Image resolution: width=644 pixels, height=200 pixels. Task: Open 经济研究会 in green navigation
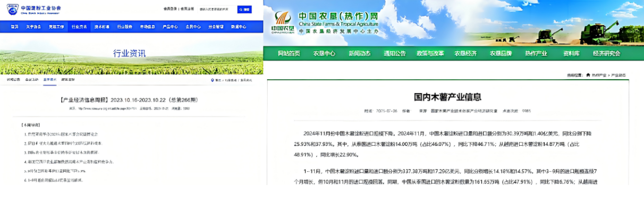607,53
